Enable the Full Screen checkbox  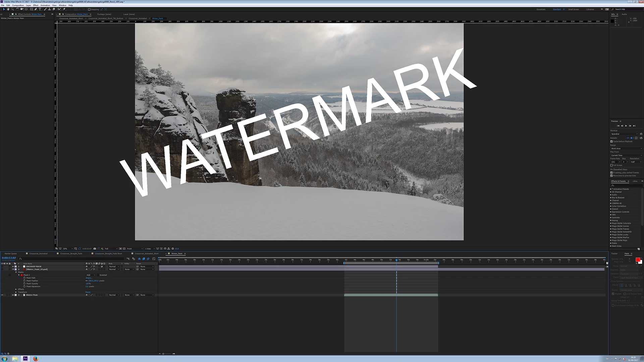(611, 165)
